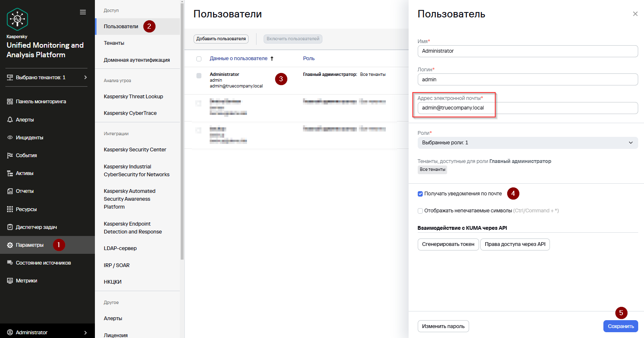This screenshot has width=644, height=338.
Task: Click the Диспетчер задач clipboard icon
Action: [x=10, y=227]
